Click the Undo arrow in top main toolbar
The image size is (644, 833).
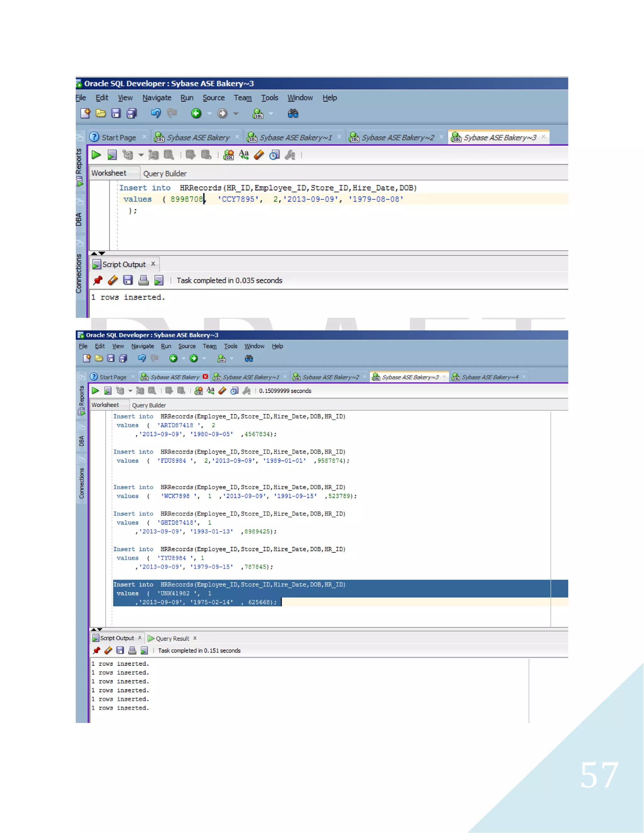[156, 114]
